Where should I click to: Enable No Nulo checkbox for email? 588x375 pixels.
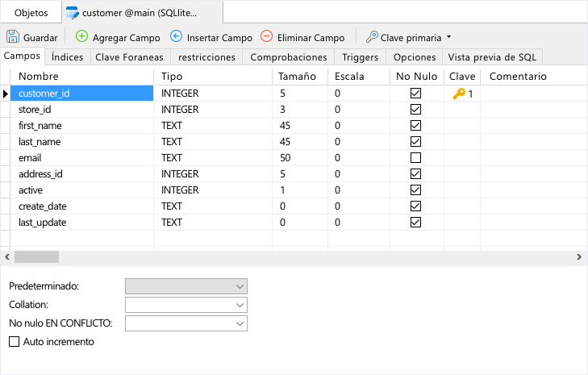[415, 158]
